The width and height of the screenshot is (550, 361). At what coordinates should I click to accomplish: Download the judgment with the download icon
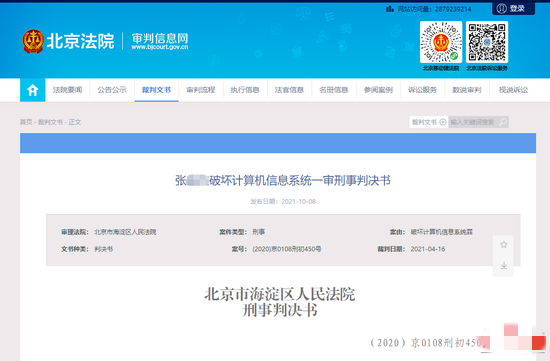503,265
